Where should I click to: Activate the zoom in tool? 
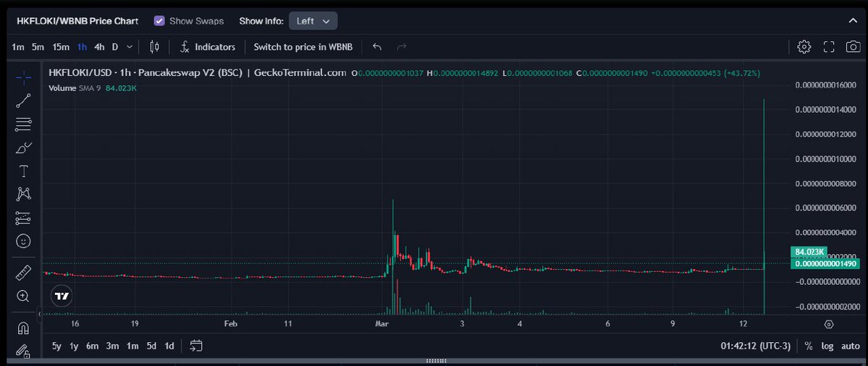coord(23,296)
